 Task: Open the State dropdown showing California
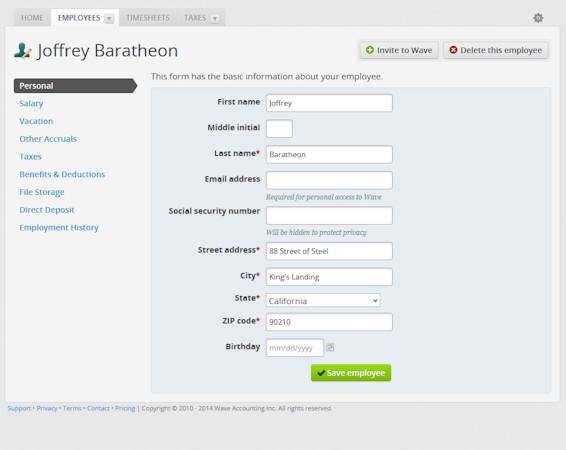[x=323, y=301]
